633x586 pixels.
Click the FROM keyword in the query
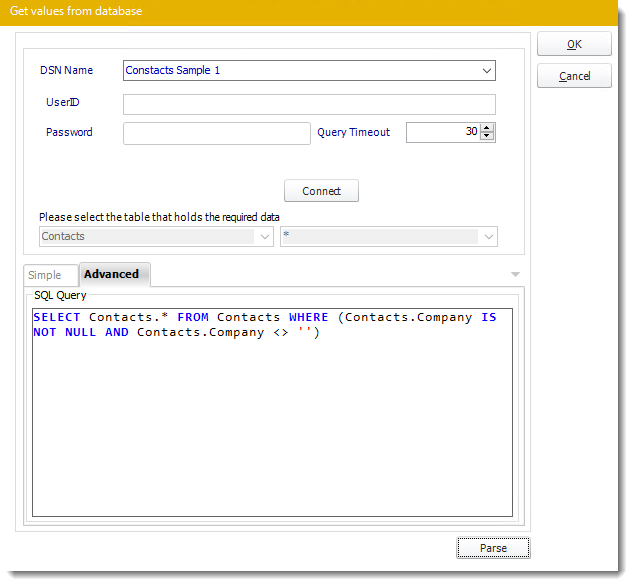point(193,317)
